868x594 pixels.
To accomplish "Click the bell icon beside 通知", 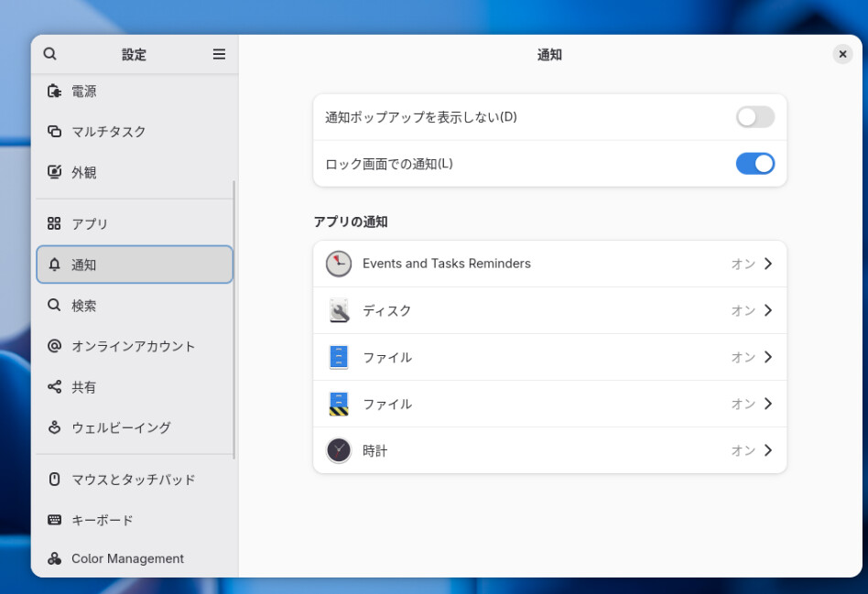I will coord(54,265).
